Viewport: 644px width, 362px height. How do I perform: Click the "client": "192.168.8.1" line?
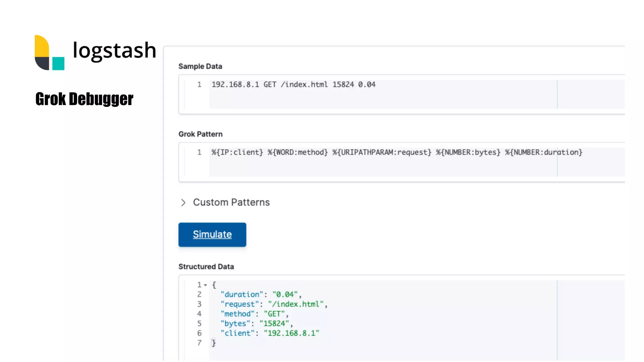point(270,333)
